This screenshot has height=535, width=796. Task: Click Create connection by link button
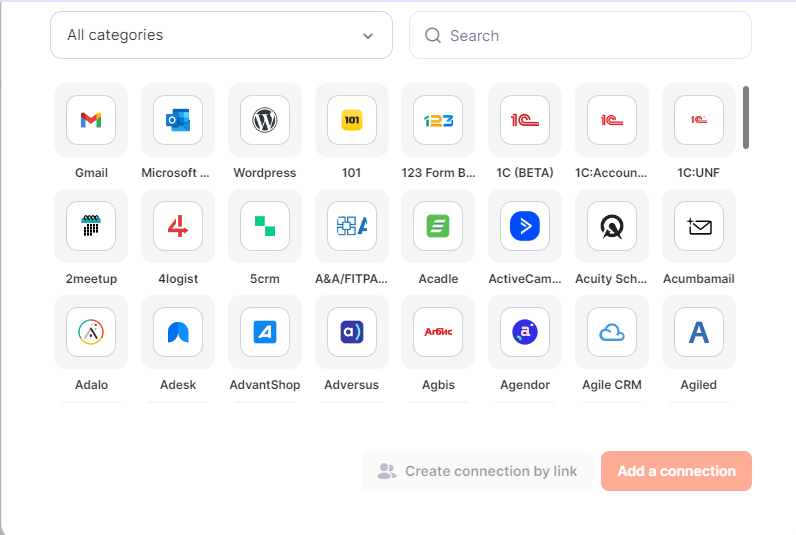point(477,471)
